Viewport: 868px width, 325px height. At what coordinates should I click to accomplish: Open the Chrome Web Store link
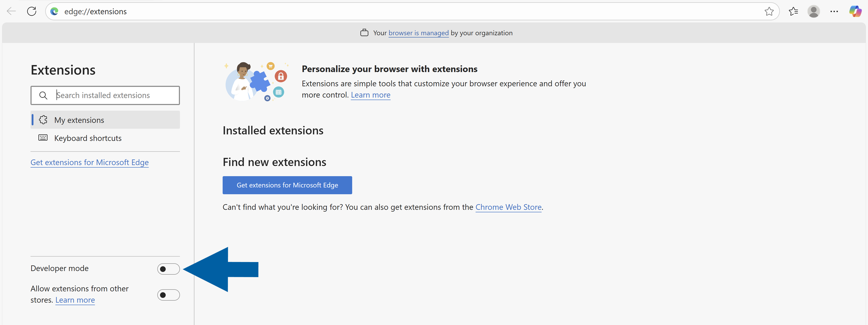pos(508,207)
